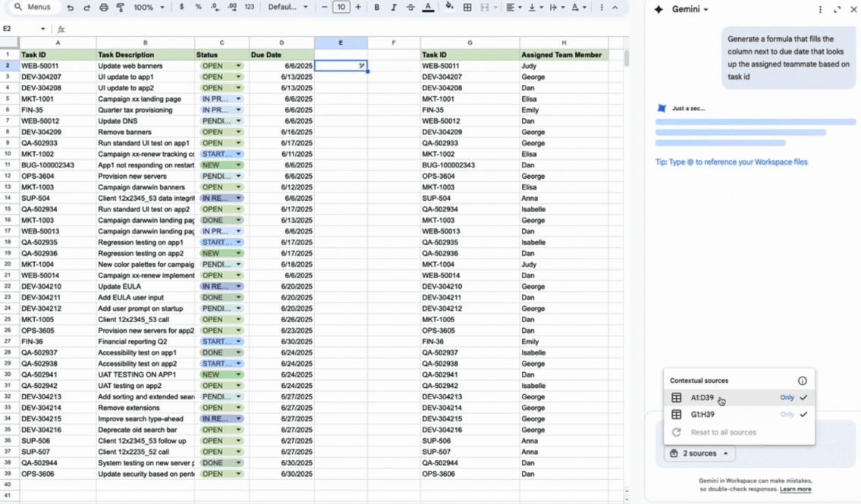Open the font family dropdown
The width and height of the screenshot is (861, 504).
tap(288, 8)
